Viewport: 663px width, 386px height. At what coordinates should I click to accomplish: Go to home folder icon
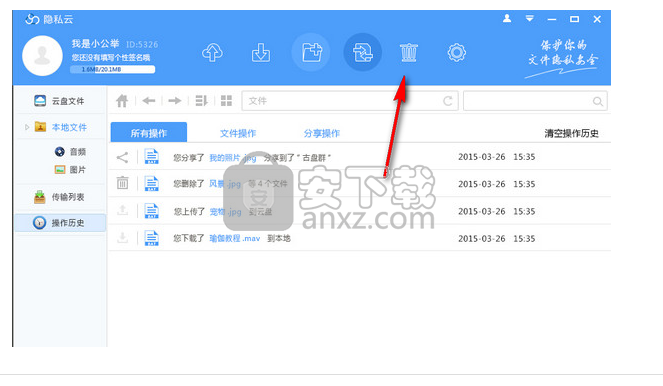point(122,101)
